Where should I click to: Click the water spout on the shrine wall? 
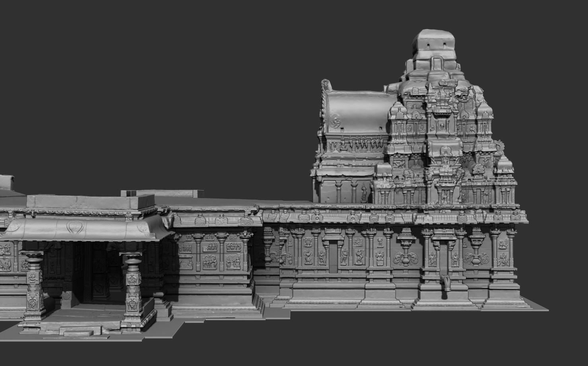(x=446, y=283)
